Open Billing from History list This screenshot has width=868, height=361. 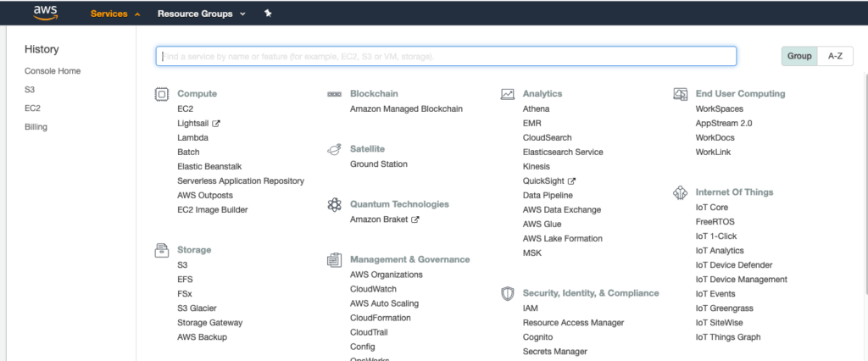pos(36,127)
